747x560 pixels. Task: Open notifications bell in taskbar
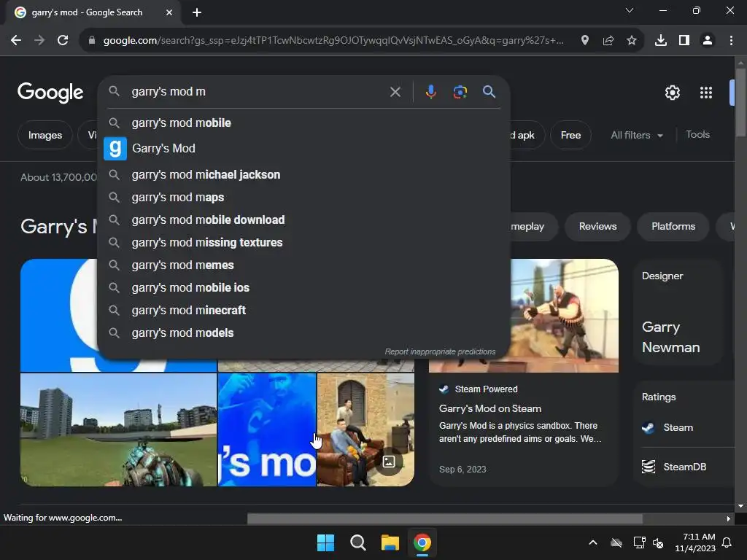(x=727, y=542)
